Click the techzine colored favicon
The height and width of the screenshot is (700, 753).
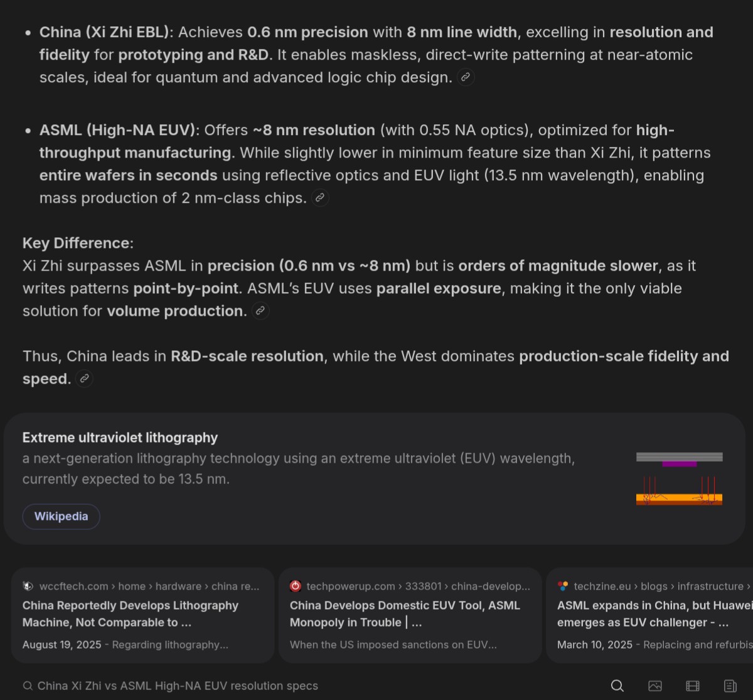[x=563, y=586]
